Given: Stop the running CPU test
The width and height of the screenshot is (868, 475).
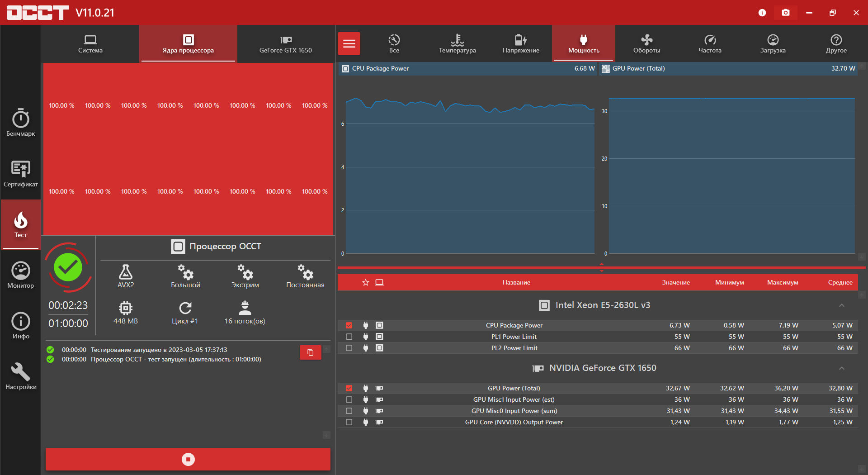Looking at the screenshot, I should click(x=188, y=459).
